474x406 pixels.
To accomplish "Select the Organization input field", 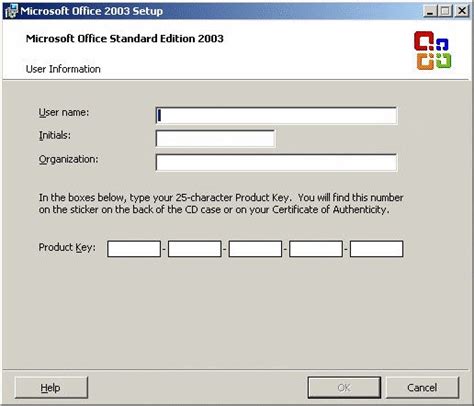I will pyautogui.click(x=276, y=162).
